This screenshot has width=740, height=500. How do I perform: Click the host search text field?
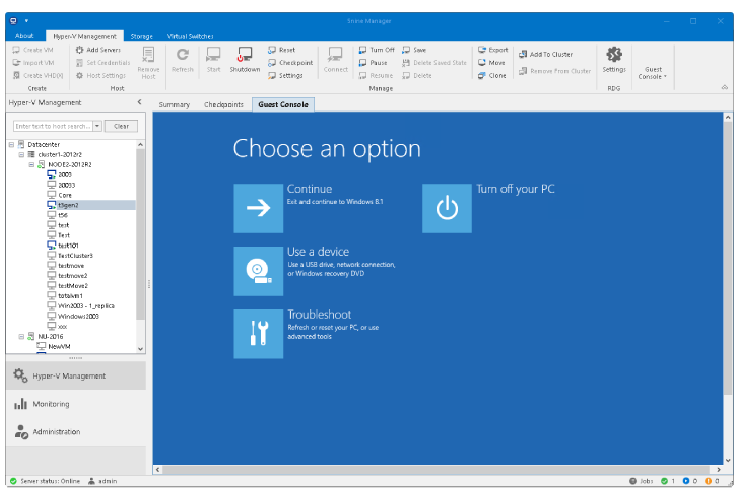pyautogui.click(x=52, y=126)
